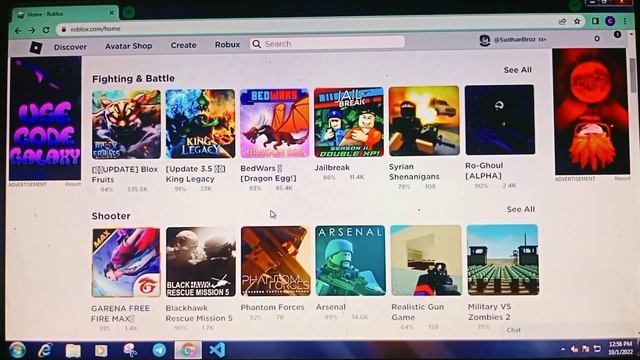Click the red character advertisement on right
640x360 pixels.
591,111
